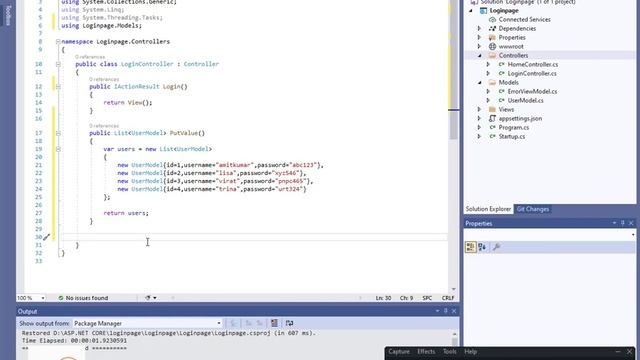Image resolution: width=640 pixels, height=360 pixels.
Task: Collapse the PutValue method outline
Action: [x=58, y=133]
